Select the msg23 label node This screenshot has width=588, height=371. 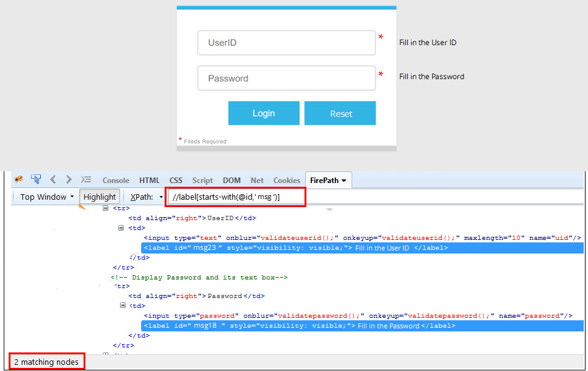click(362, 248)
